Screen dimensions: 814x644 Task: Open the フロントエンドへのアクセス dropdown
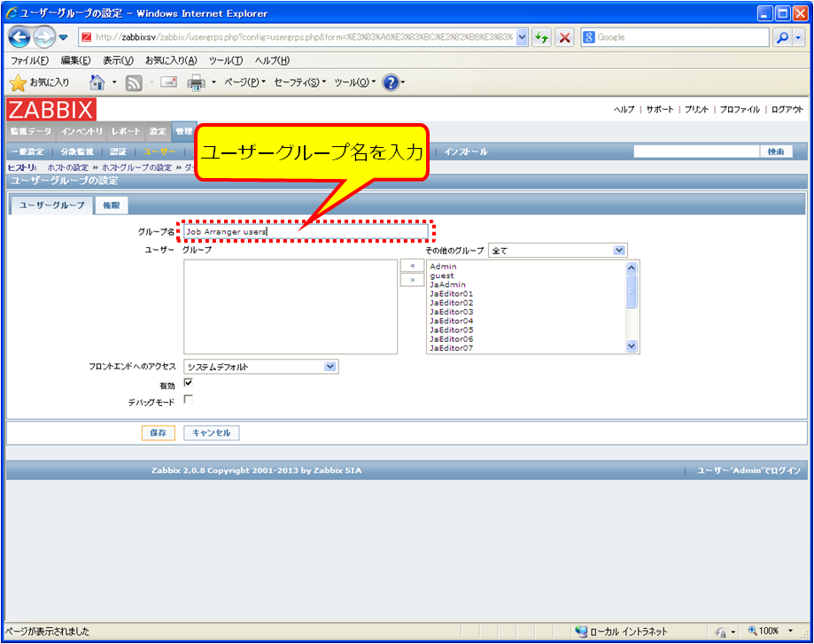[260, 367]
